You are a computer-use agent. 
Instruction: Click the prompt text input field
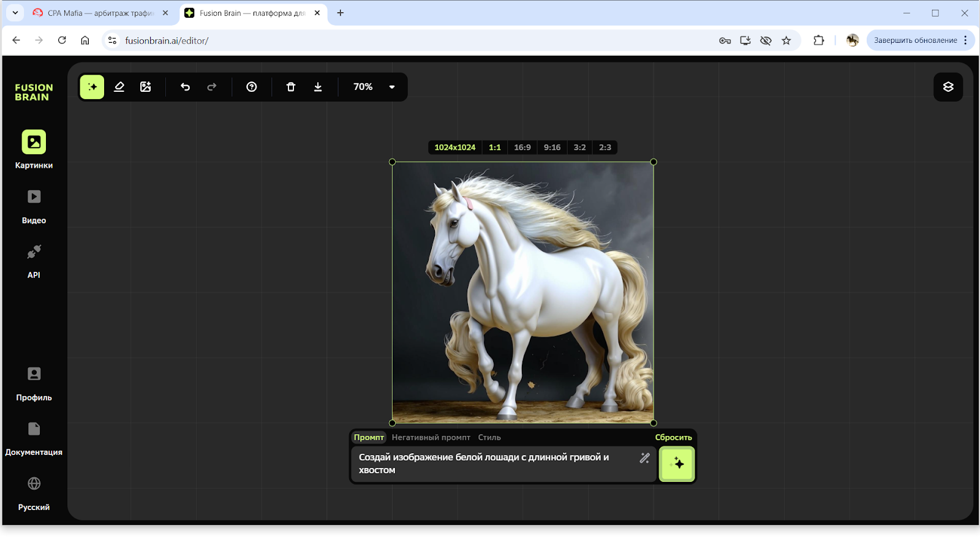[496, 464]
